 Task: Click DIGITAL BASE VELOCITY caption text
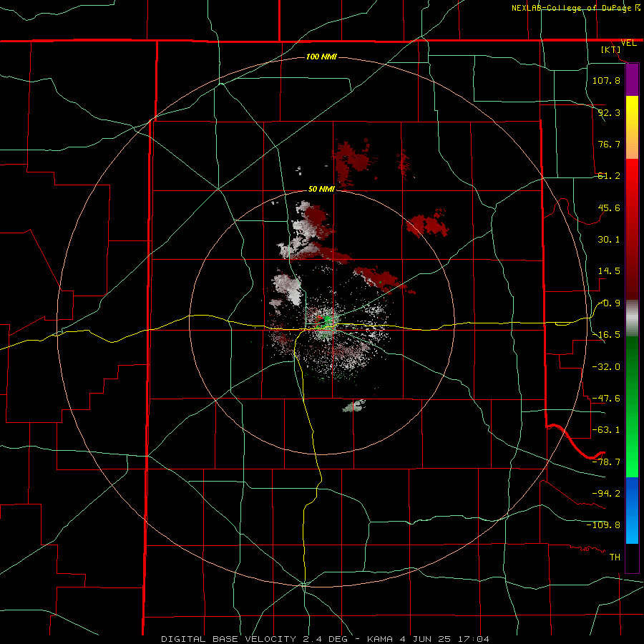click(228, 639)
